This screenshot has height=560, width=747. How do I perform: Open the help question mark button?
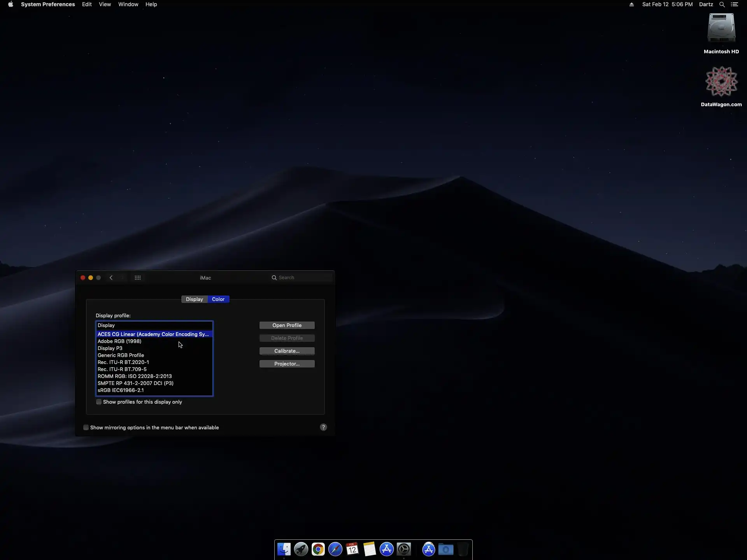pyautogui.click(x=323, y=427)
